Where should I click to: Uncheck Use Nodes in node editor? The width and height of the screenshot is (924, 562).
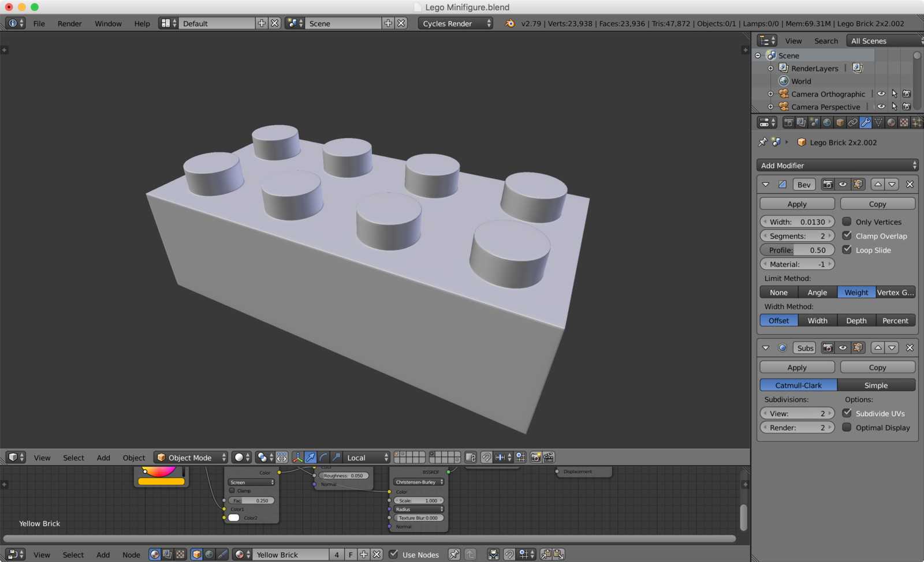tap(393, 554)
